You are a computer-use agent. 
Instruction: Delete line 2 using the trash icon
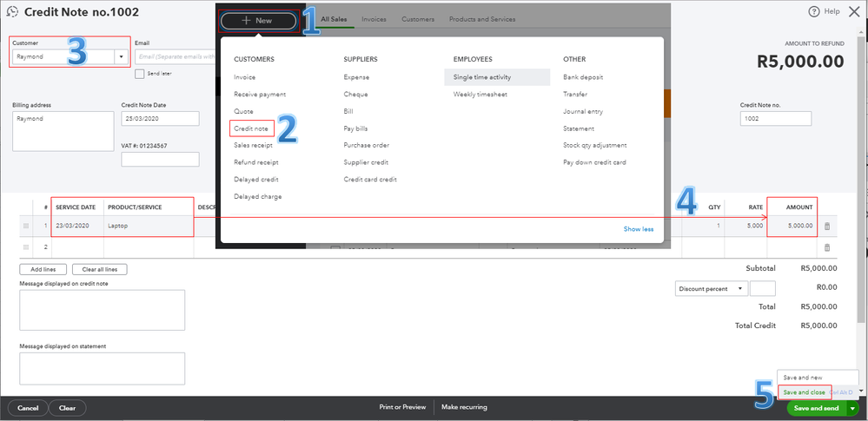click(827, 247)
